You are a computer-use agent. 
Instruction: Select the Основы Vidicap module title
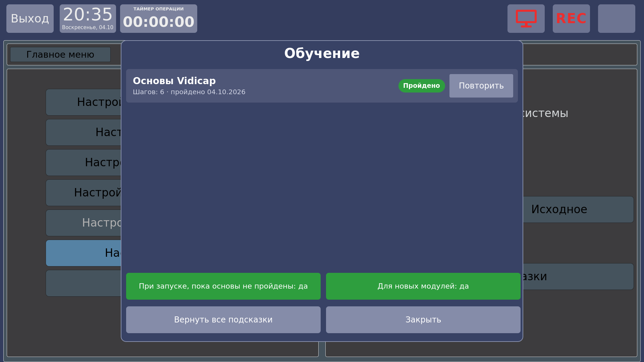click(x=174, y=81)
